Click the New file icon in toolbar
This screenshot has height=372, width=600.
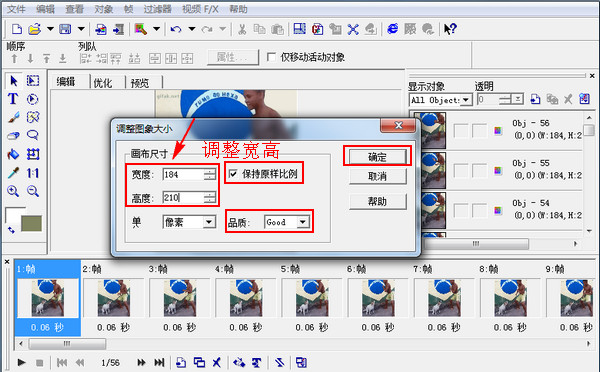(17, 29)
